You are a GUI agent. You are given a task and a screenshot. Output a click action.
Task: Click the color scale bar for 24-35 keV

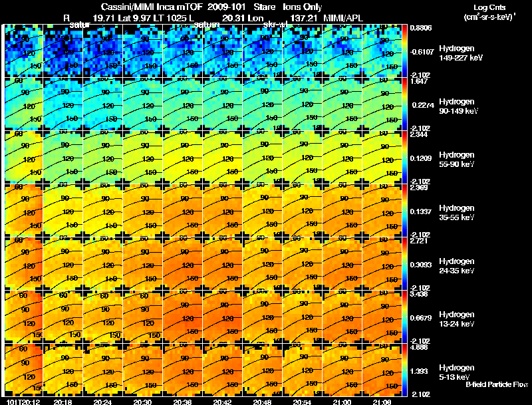pyautogui.click(x=404, y=264)
